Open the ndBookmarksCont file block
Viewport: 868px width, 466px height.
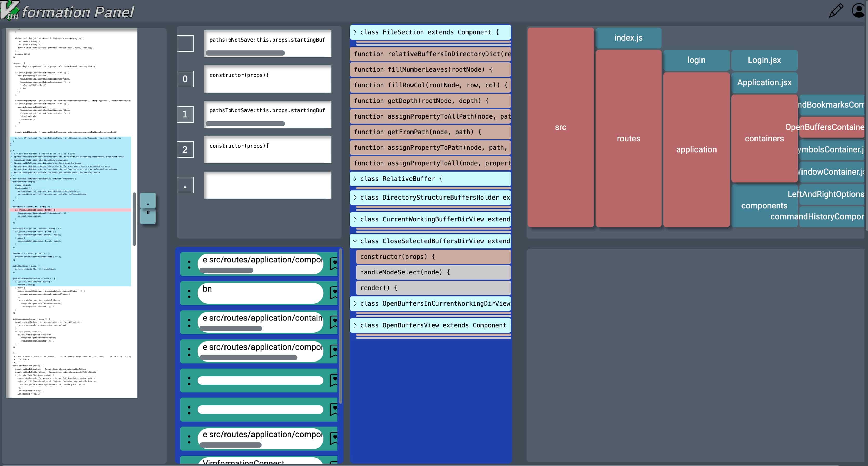832,105
